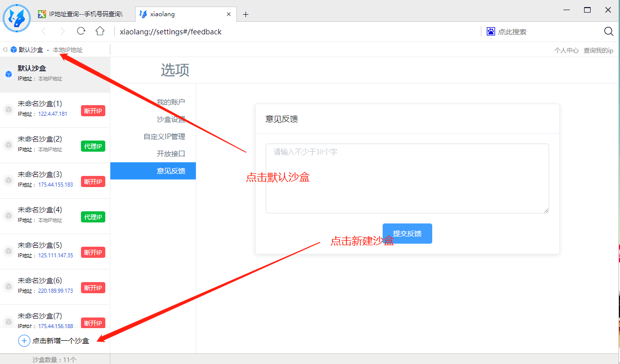Click the 意见反馈 card heading
The height and width of the screenshot is (364, 620).
point(281,119)
